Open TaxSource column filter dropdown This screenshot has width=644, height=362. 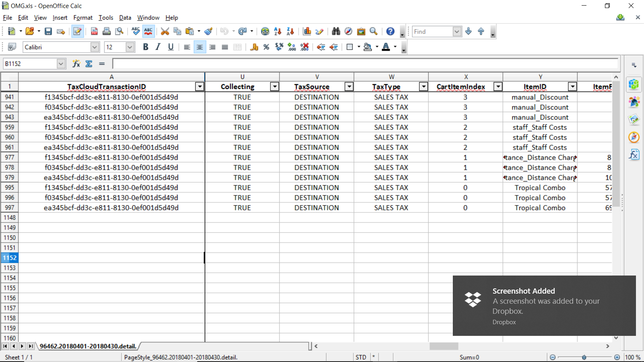(349, 86)
